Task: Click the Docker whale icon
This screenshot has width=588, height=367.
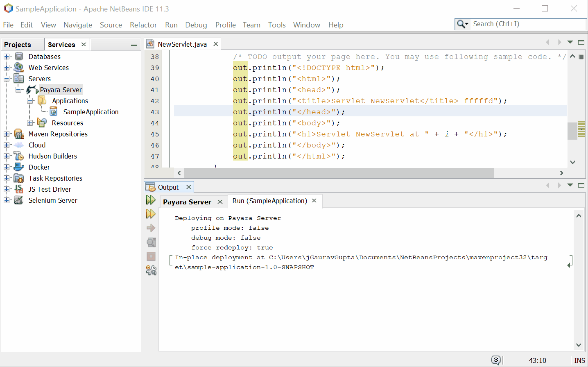Action: pos(19,167)
